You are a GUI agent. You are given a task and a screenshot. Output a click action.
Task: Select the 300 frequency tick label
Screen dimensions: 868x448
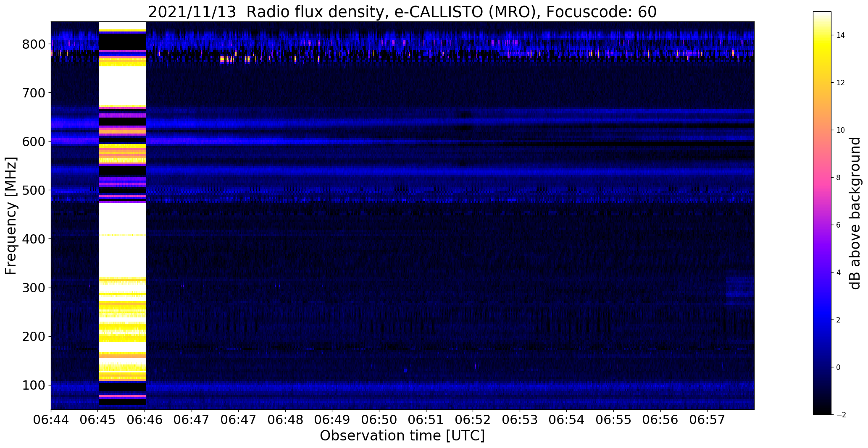coord(34,288)
